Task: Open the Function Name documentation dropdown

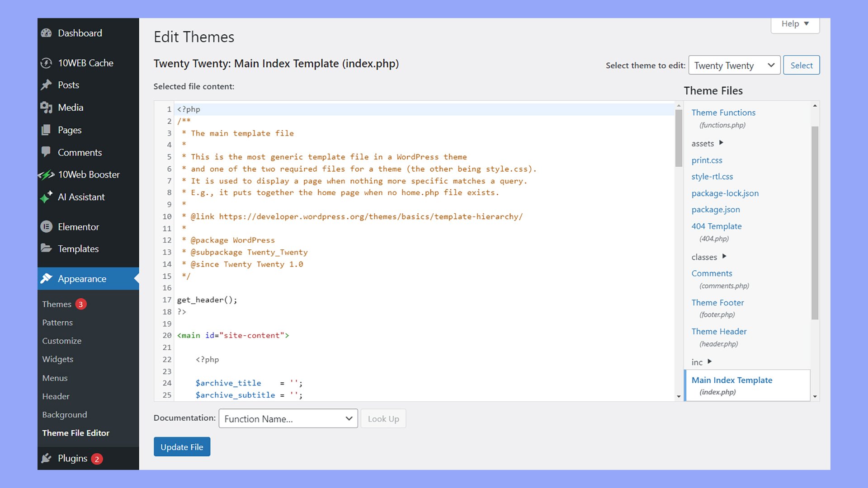Action: [x=288, y=418]
